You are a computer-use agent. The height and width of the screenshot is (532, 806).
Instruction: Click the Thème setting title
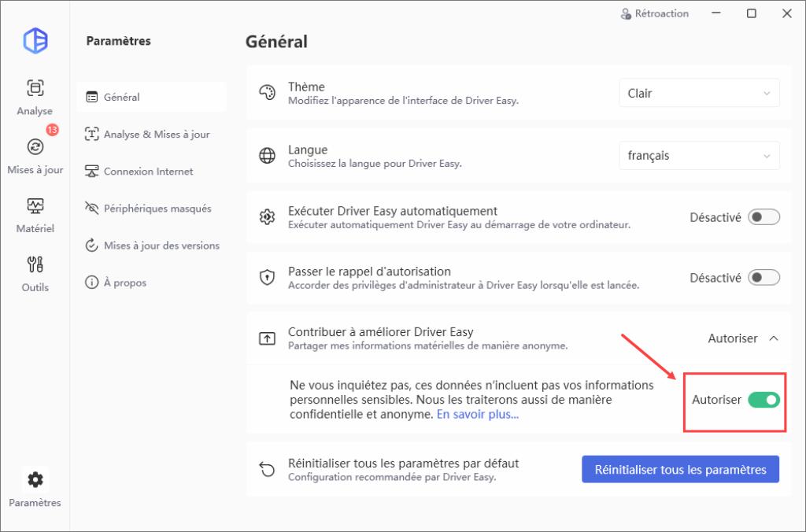[306, 87]
